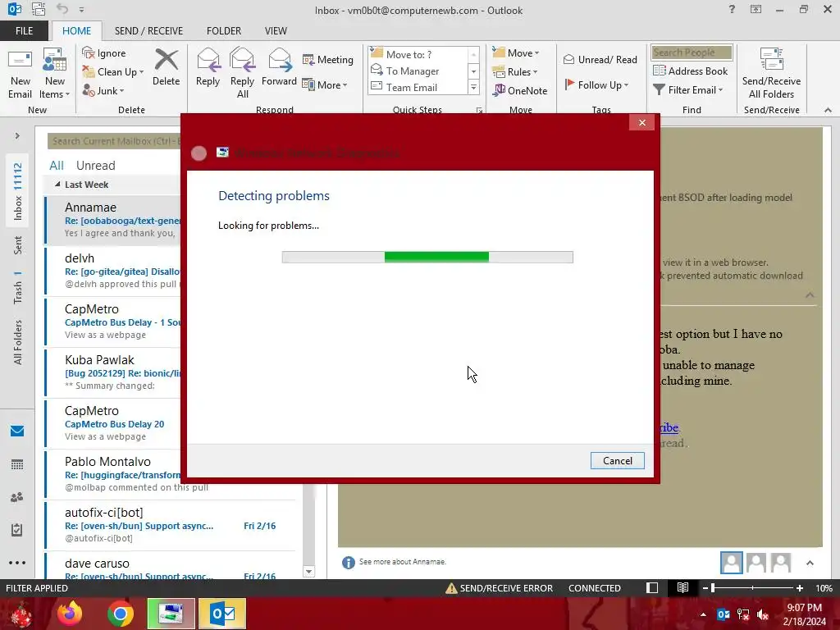840x630 pixels.
Task: Select the Inbox folder
Action: [18, 191]
